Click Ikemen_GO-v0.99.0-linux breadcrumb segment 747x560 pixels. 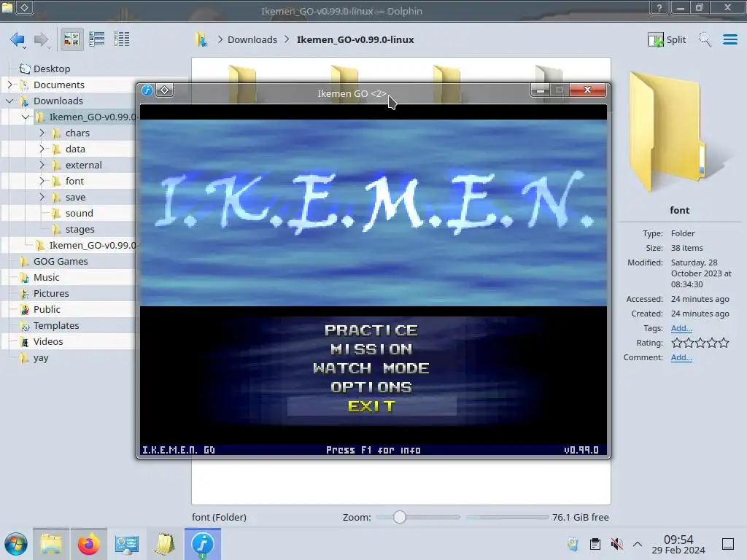[355, 39]
